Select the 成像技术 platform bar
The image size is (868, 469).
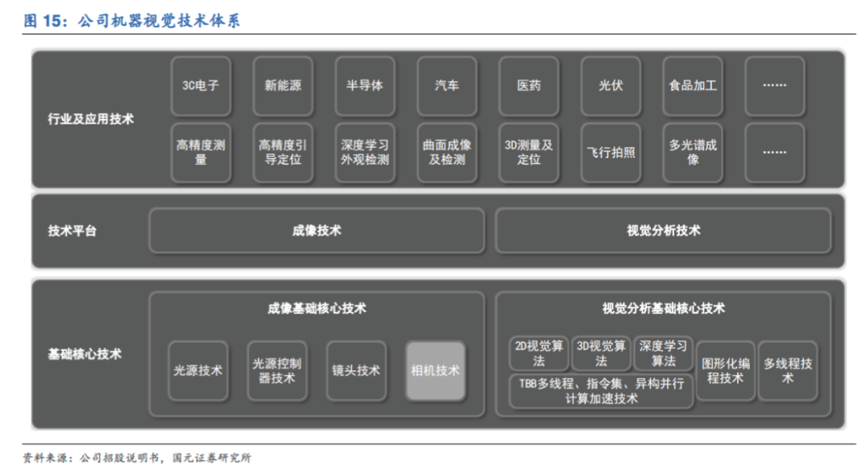pos(317,230)
